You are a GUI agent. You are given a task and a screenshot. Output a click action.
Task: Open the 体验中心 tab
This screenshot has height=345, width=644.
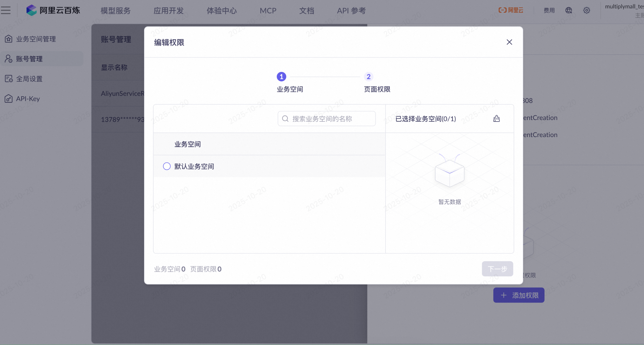tap(221, 11)
